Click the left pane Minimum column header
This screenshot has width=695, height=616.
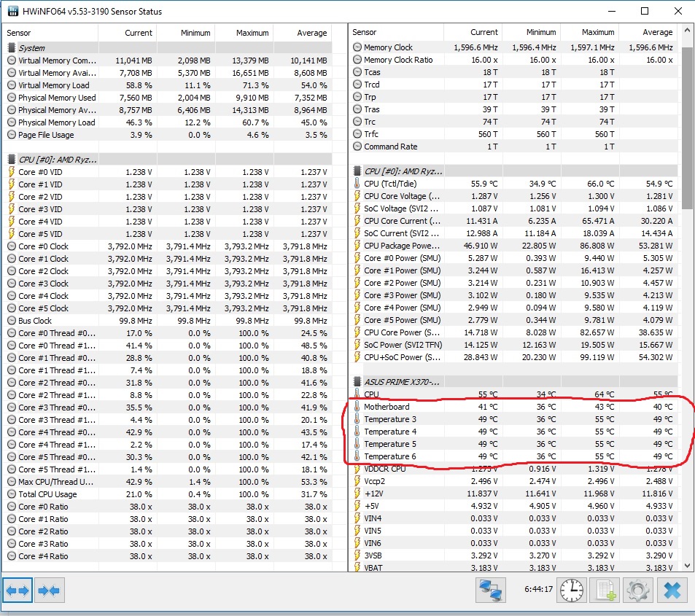186,33
